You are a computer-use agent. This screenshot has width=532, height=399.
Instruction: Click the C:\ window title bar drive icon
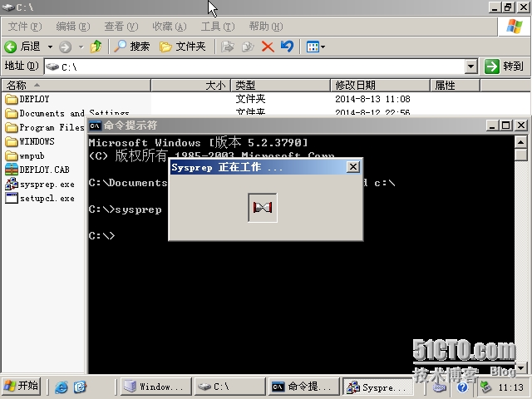(8, 7)
